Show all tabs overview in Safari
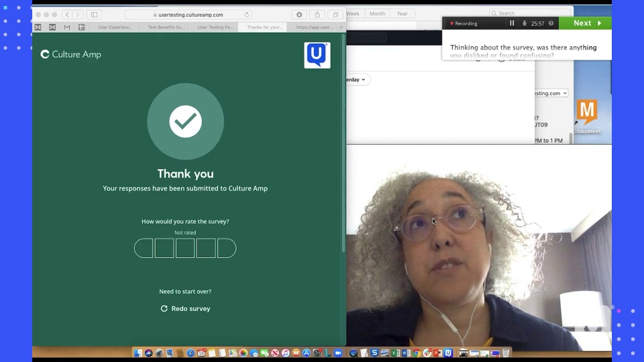 click(335, 14)
